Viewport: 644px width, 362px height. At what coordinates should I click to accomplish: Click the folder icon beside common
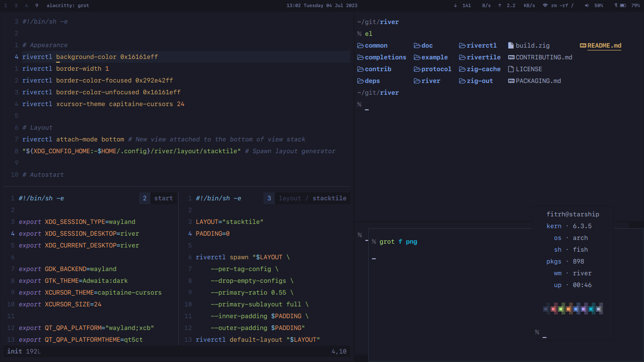(361, 46)
